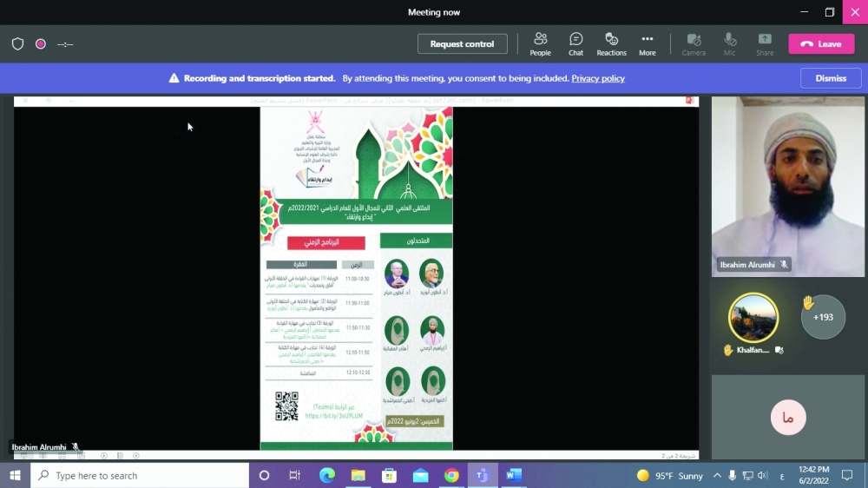This screenshot has height=488, width=868.
Task: Open Microsoft Teams from the taskbar
Action: [x=482, y=475]
